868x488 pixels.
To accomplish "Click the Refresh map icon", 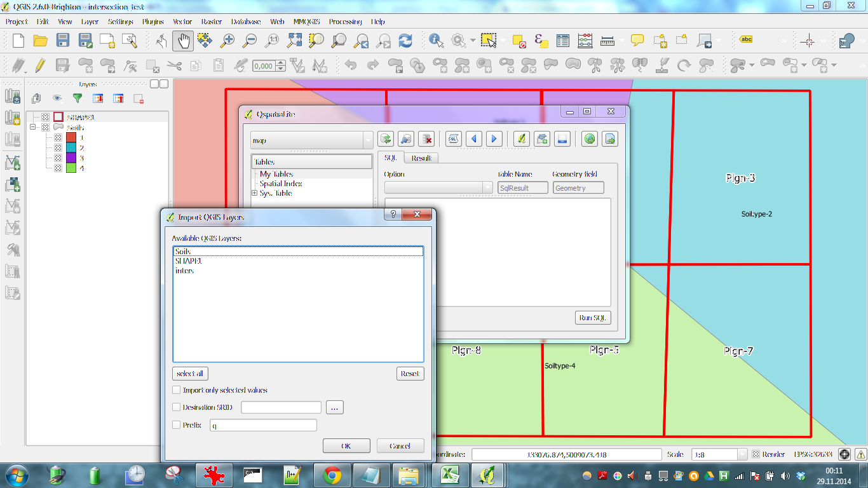I will coord(405,41).
